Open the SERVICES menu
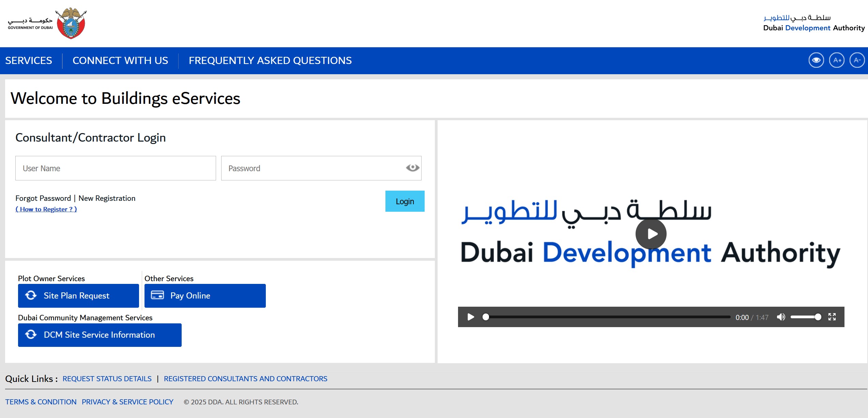This screenshot has height=418, width=868. [29, 61]
